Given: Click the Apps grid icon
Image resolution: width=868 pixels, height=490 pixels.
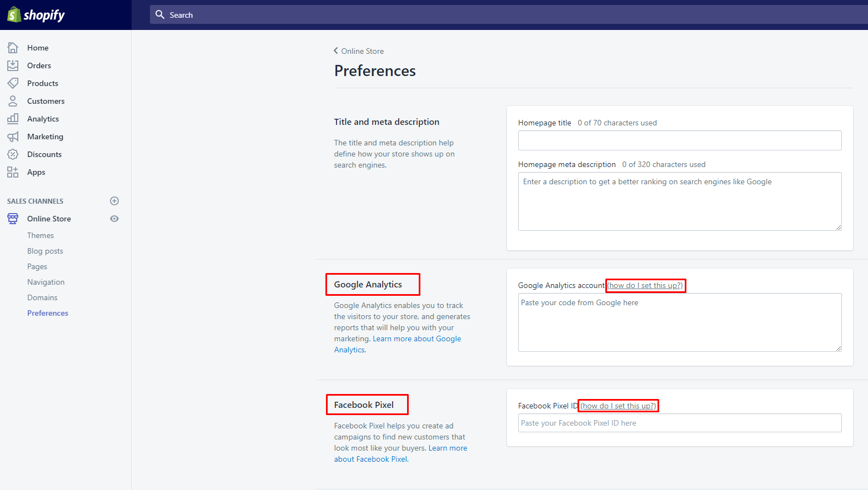Looking at the screenshot, I should pyautogui.click(x=13, y=172).
